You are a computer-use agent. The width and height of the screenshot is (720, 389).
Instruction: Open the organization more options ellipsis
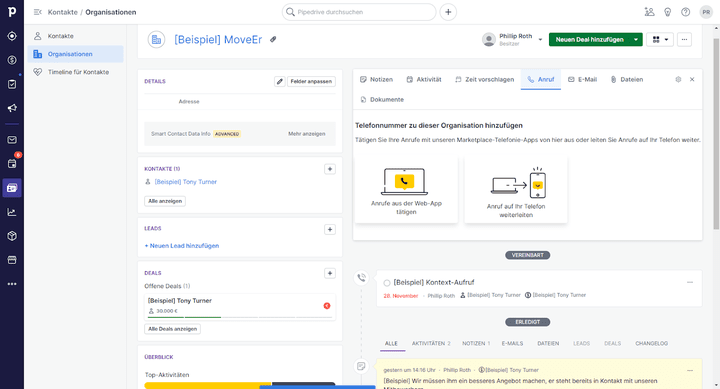coord(684,39)
